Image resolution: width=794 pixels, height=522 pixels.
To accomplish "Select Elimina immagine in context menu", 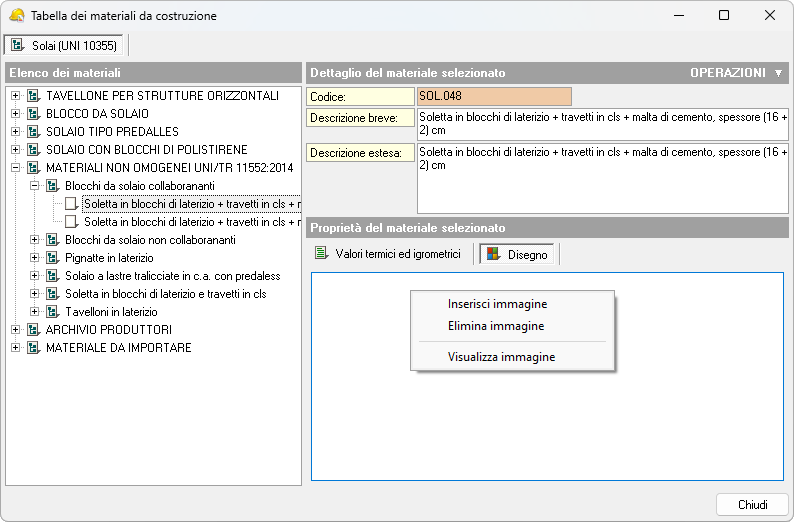I will pyautogui.click(x=496, y=326).
